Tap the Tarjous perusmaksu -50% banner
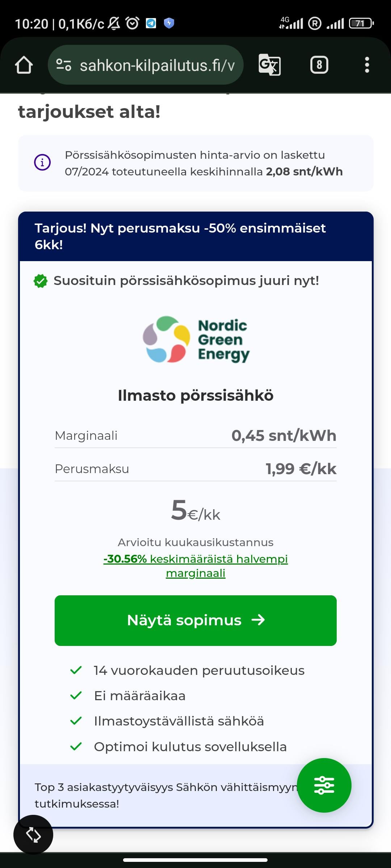Image resolution: width=391 pixels, height=868 pixels. pos(195,236)
